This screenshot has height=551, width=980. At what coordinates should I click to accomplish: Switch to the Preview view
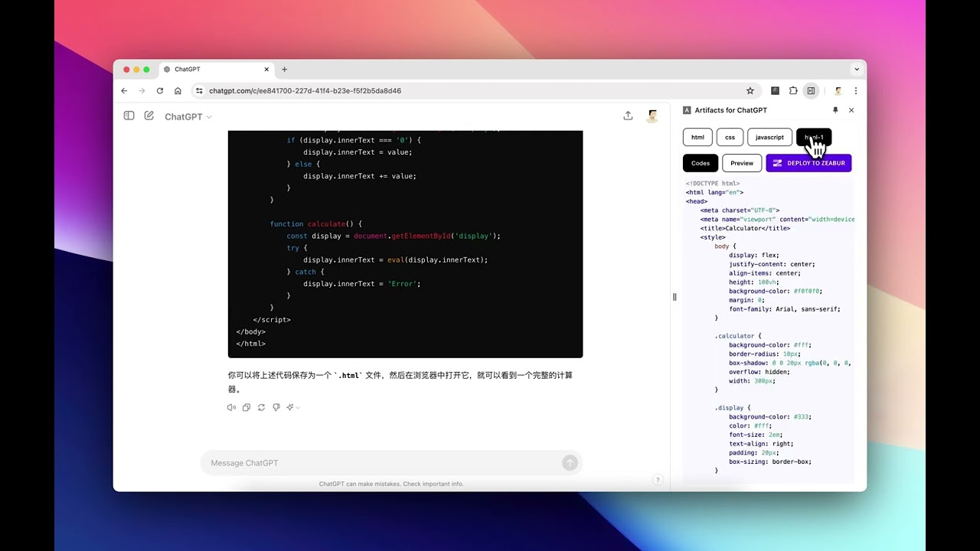(742, 163)
